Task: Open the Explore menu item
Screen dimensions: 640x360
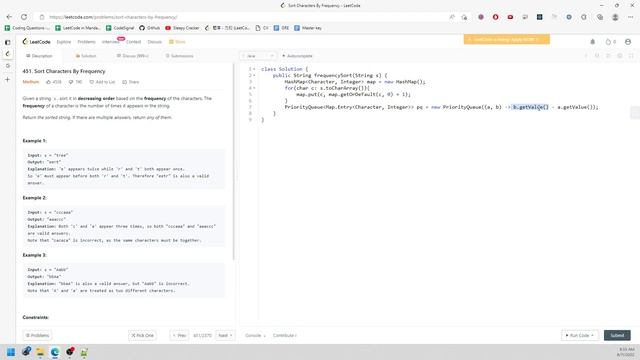Action: pos(64,42)
